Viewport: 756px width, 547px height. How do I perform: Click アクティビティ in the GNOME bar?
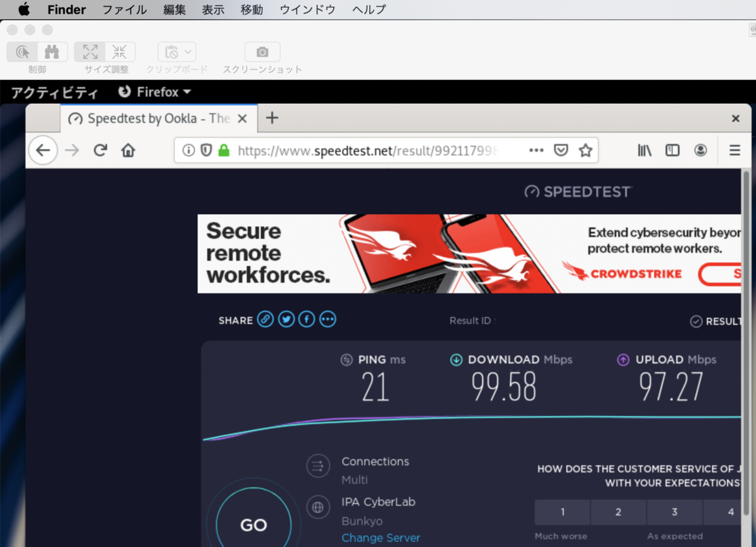55,93
